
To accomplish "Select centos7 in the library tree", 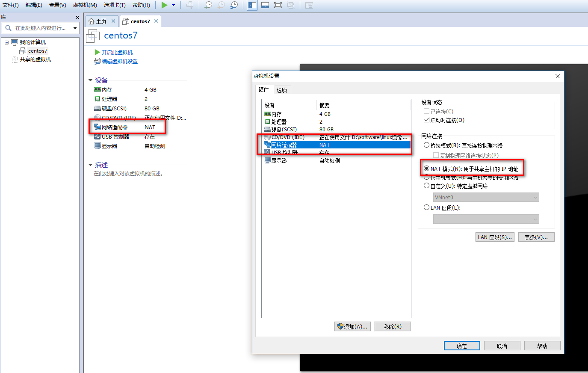I will coord(38,51).
